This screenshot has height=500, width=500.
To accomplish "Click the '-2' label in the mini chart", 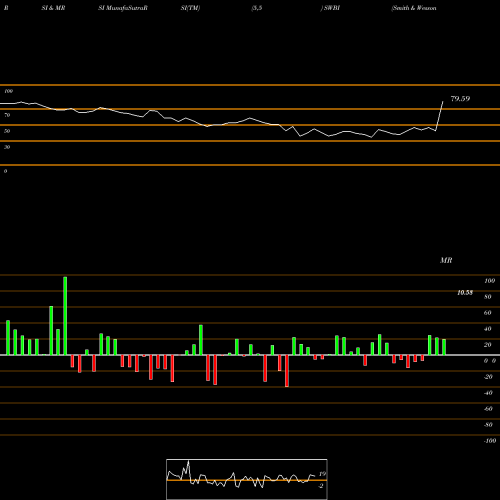I will [x=321, y=486].
